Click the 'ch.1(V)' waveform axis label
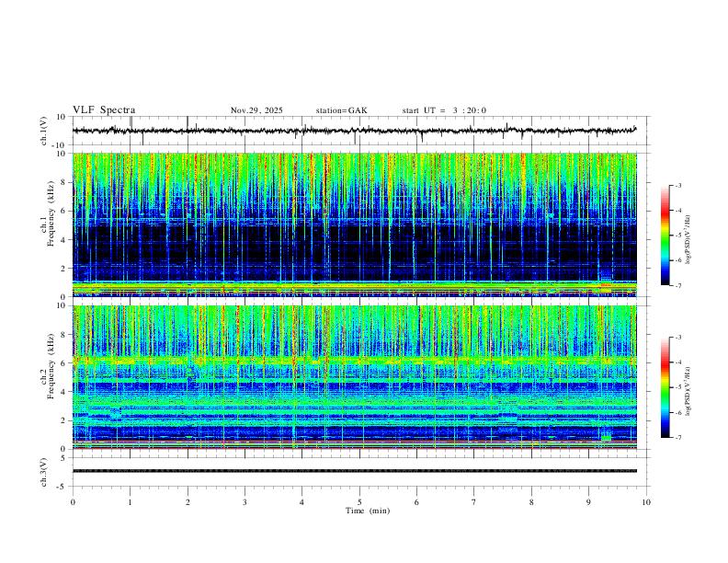Image resolution: width=728 pixels, height=563 pixels. [x=44, y=131]
